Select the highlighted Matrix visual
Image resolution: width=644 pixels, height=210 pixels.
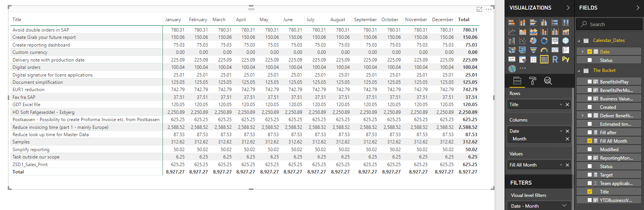pyautogui.click(x=544, y=59)
